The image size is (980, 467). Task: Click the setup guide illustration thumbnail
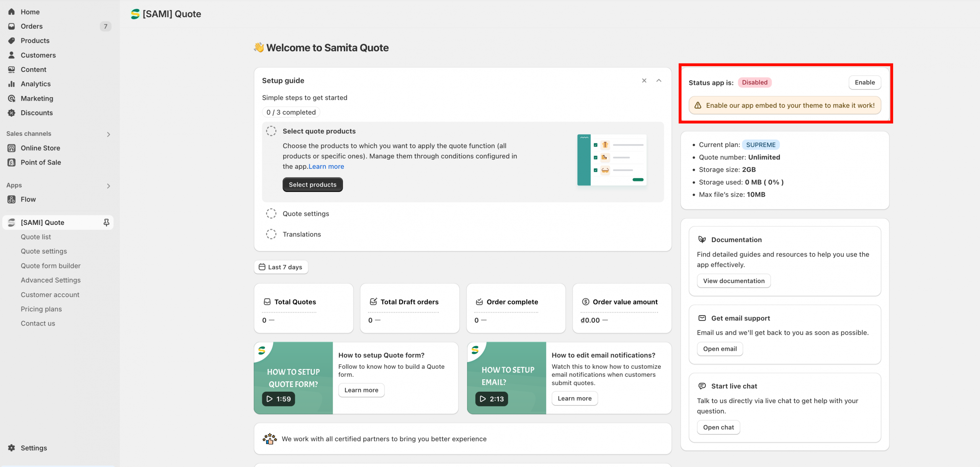click(x=612, y=160)
